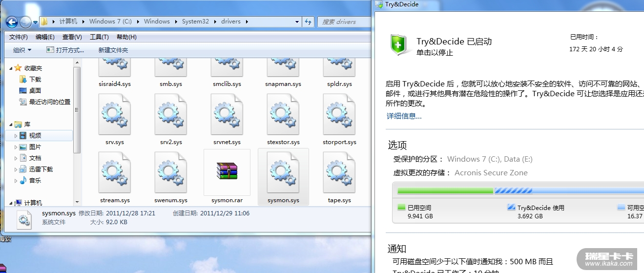
Task: Select the 文档 library icon
Action: click(x=23, y=158)
